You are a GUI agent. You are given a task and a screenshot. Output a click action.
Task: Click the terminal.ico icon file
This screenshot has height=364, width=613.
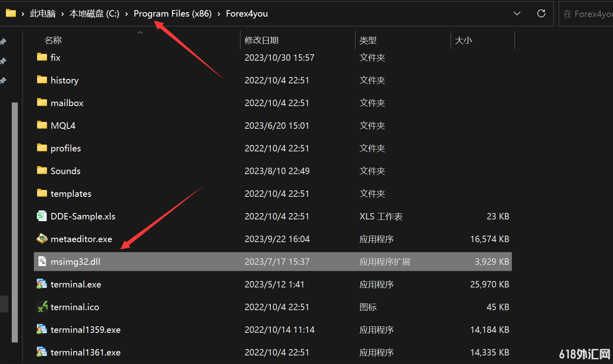(x=42, y=307)
